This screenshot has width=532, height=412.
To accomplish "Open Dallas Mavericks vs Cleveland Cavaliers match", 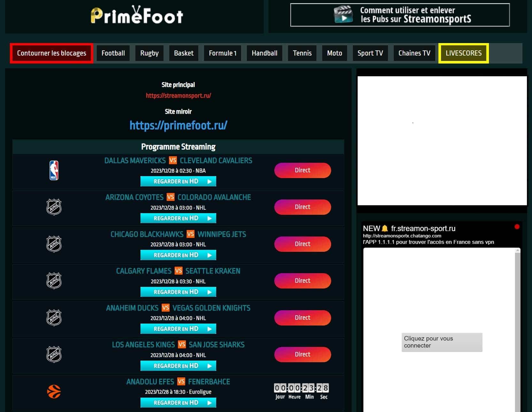I will pos(178,161).
